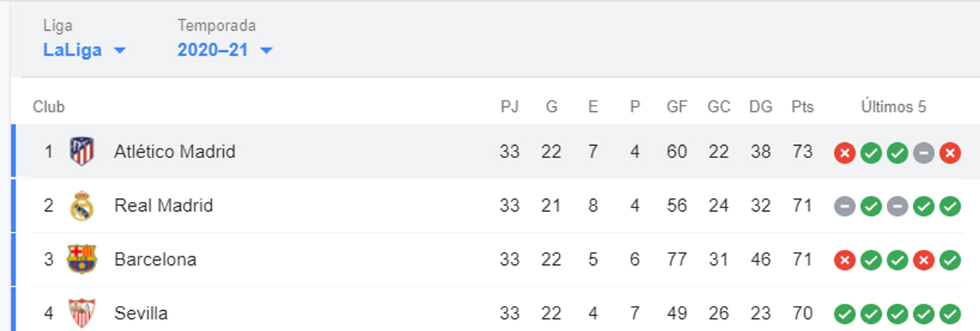The width and height of the screenshot is (980, 331).
Task: Click Atlético Madrid's gray draw icon
Action: 923,152
